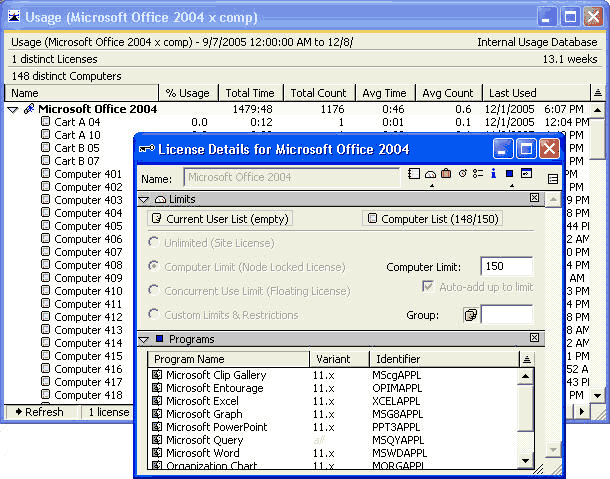This screenshot has height=479, width=610.
Task: Click into the empty Group text field
Action: (507, 314)
